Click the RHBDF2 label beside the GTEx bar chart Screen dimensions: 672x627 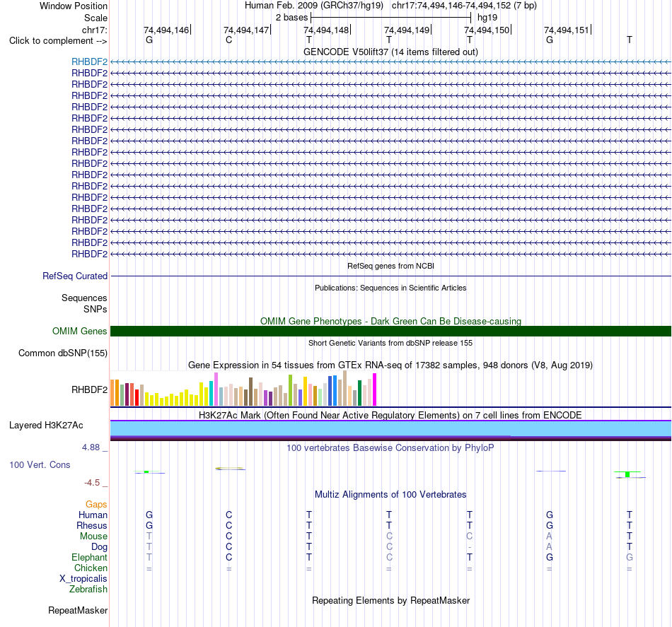tap(89, 389)
